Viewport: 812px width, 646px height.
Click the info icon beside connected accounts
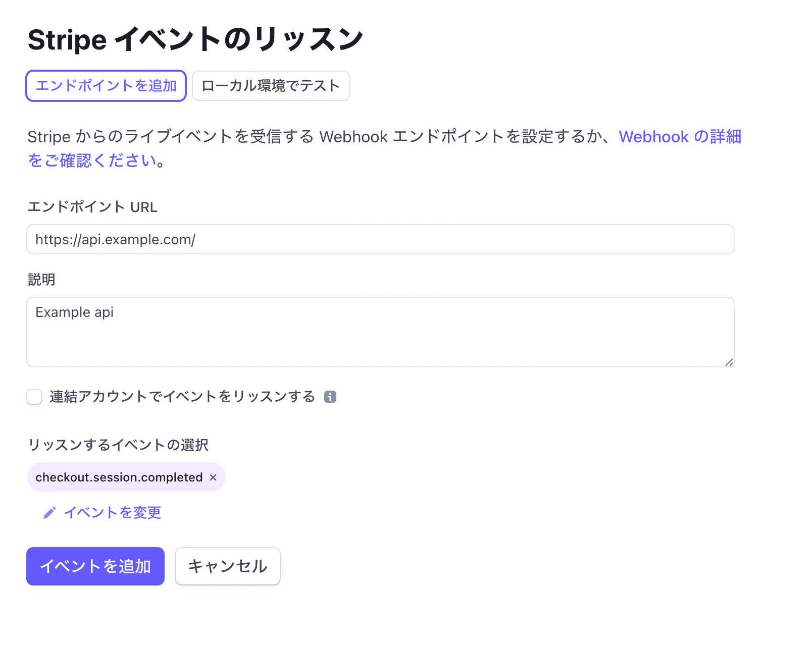click(330, 397)
